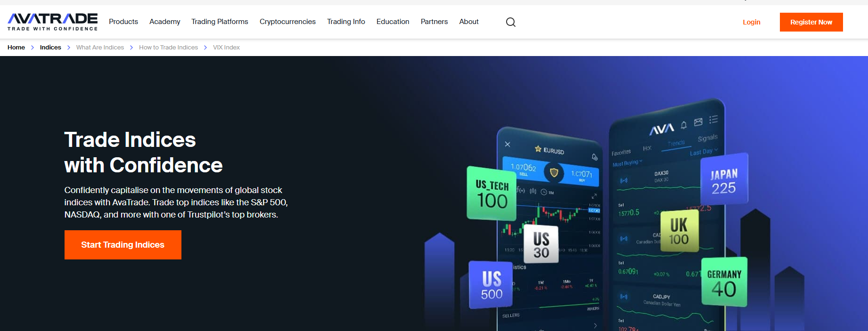Open the Cryptocurrencies menu
868x331 pixels.
[287, 22]
